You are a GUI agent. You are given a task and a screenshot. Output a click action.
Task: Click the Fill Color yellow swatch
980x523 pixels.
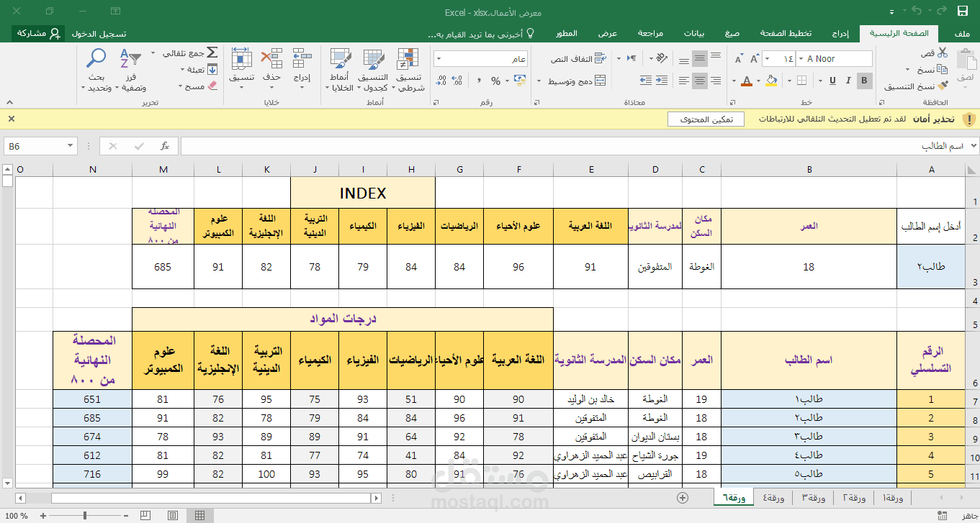point(772,81)
